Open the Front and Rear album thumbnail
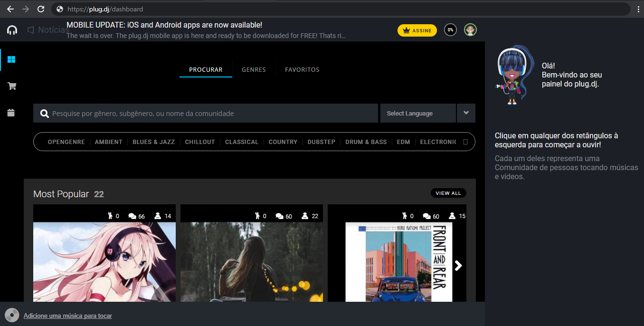 click(x=397, y=262)
